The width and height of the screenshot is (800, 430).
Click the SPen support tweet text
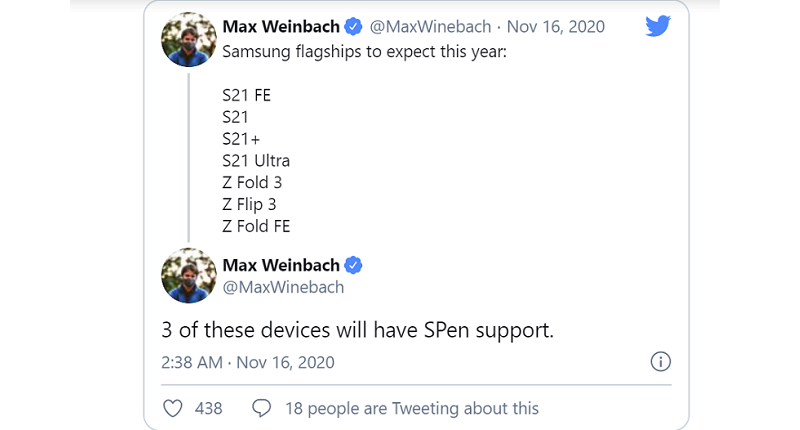[358, 330]
